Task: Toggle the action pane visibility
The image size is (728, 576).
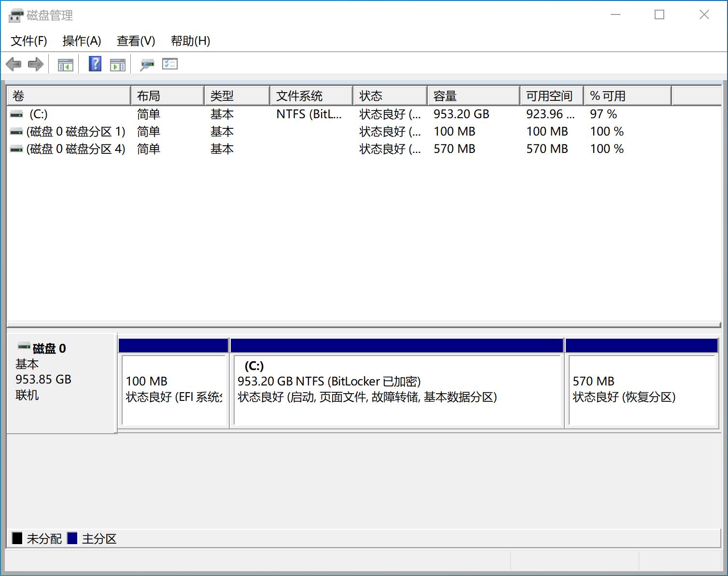Action: 117,64
